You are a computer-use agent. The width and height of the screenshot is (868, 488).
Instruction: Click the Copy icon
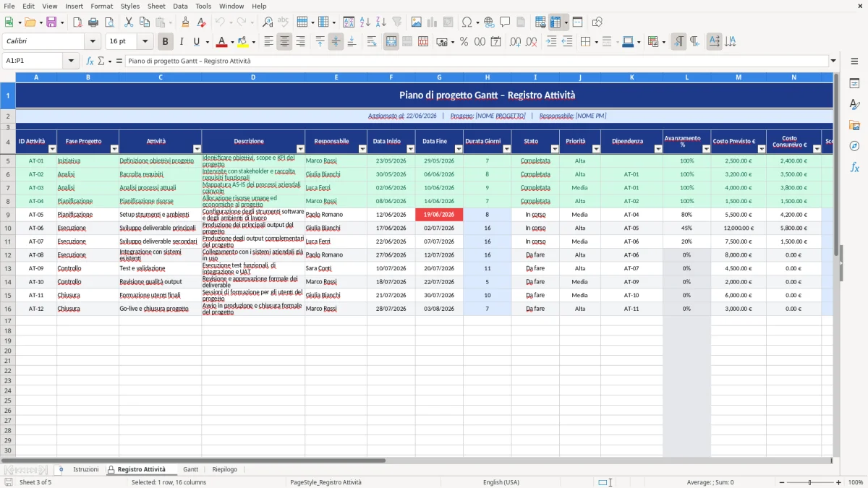145,22
